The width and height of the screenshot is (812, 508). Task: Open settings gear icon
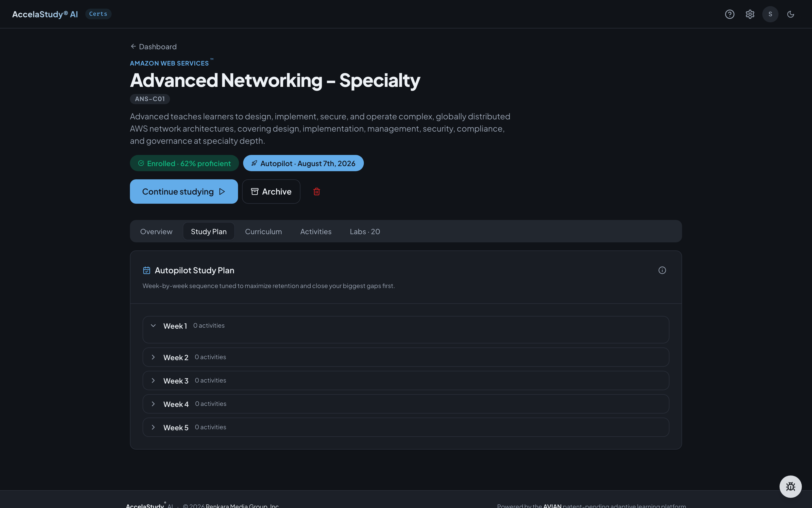tap(750, 14)
